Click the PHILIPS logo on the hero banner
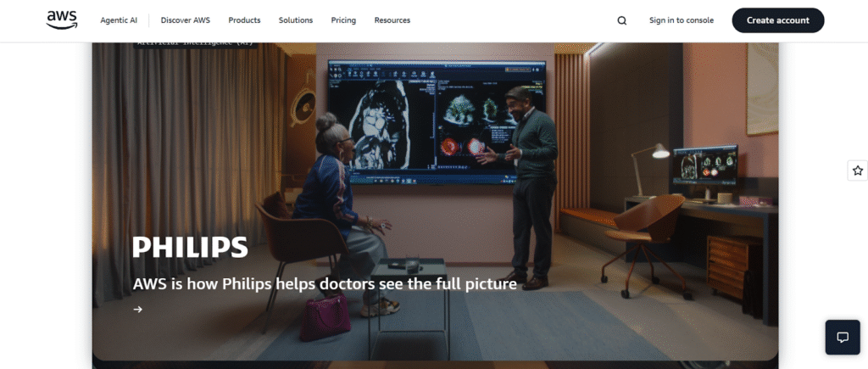 tap(190, 247)
